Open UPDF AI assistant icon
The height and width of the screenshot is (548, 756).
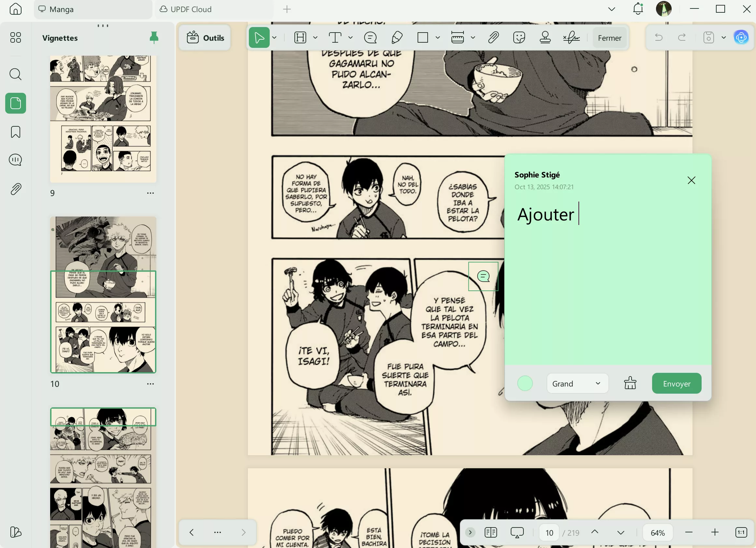point(741,37)
